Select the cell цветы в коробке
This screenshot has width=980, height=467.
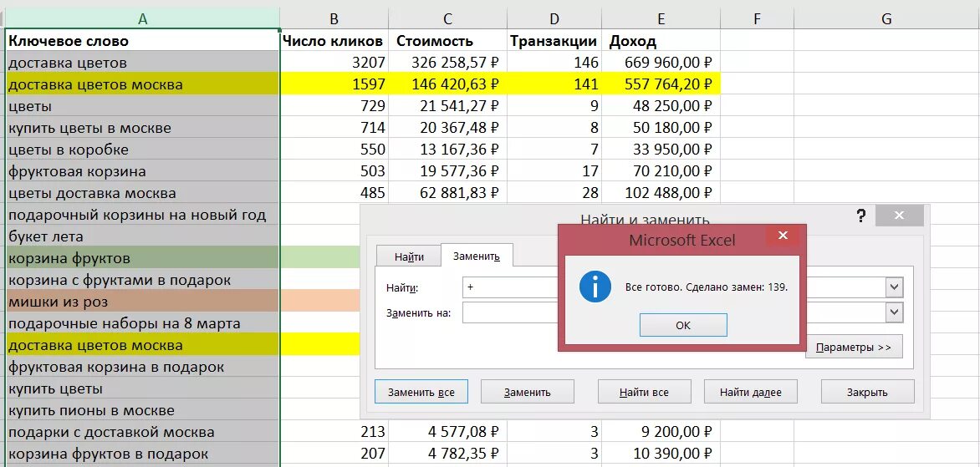[142, 150]
